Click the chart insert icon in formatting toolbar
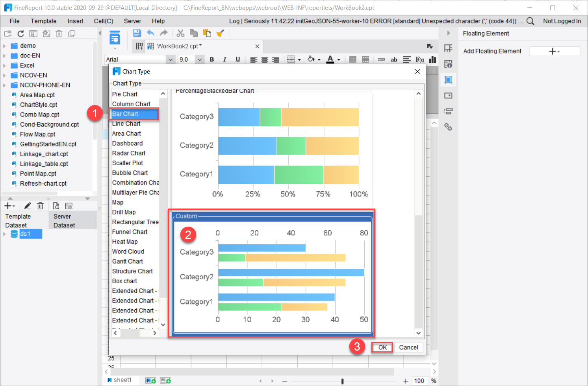 (432, 59)
